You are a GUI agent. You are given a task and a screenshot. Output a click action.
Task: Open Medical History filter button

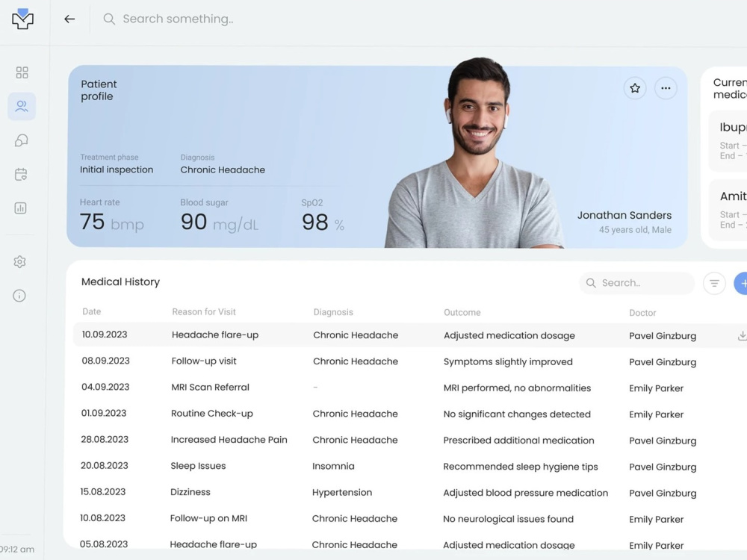(714, 283)
